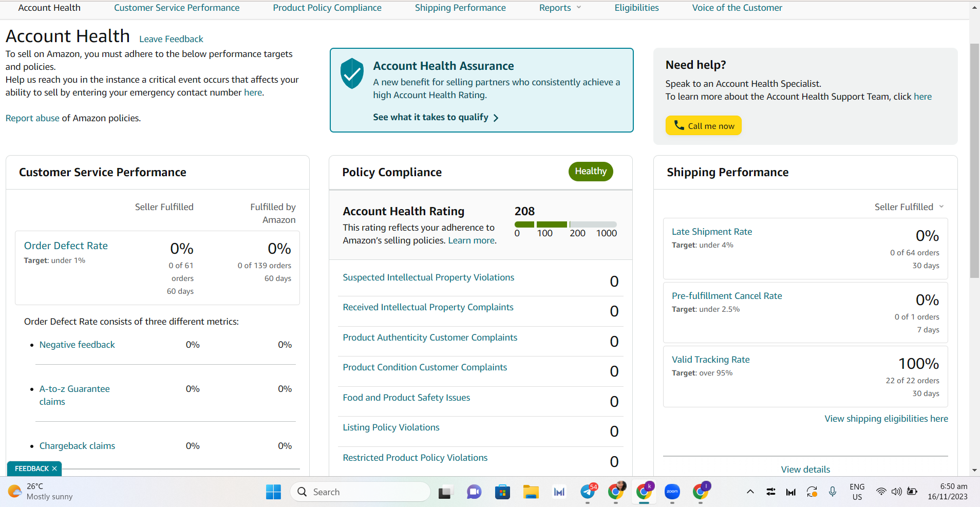This screenshot has height=507, width=980.
Task: Close the FEEDBACK tab with its X
Action: point(54,468)
